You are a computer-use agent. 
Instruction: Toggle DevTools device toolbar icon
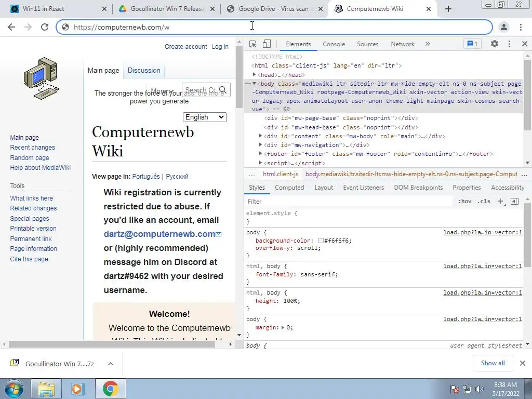(267, 44)
